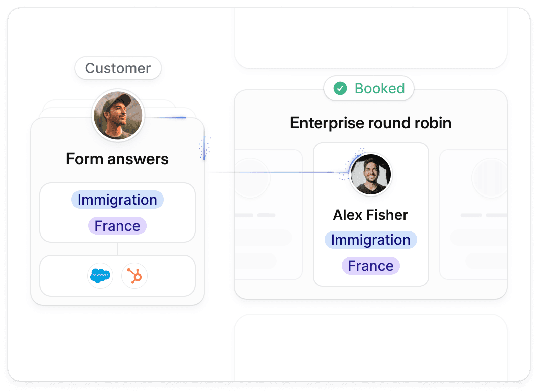538x392 pixels.
Task: Select the France tag under Form answers
Action: [x=117, y=226]
